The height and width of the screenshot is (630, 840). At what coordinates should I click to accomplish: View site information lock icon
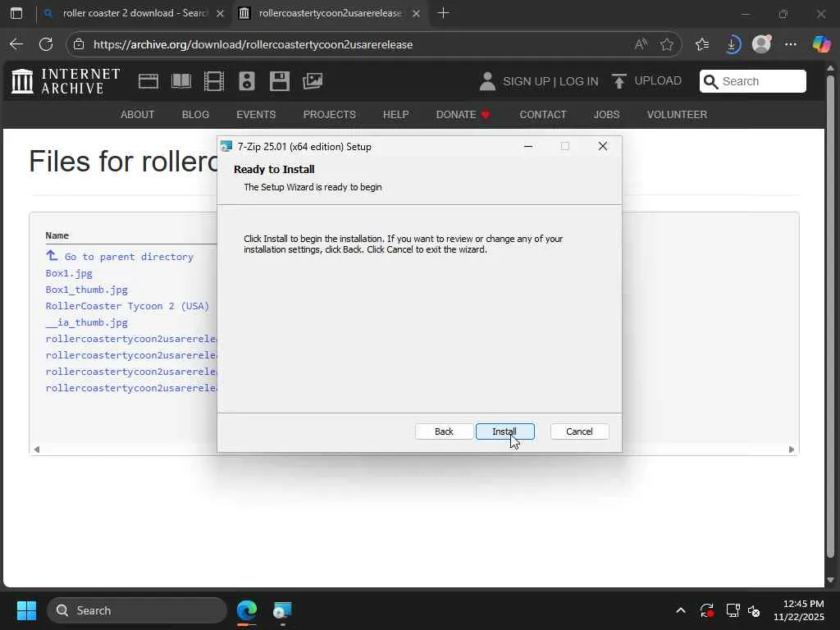point(79,44)
